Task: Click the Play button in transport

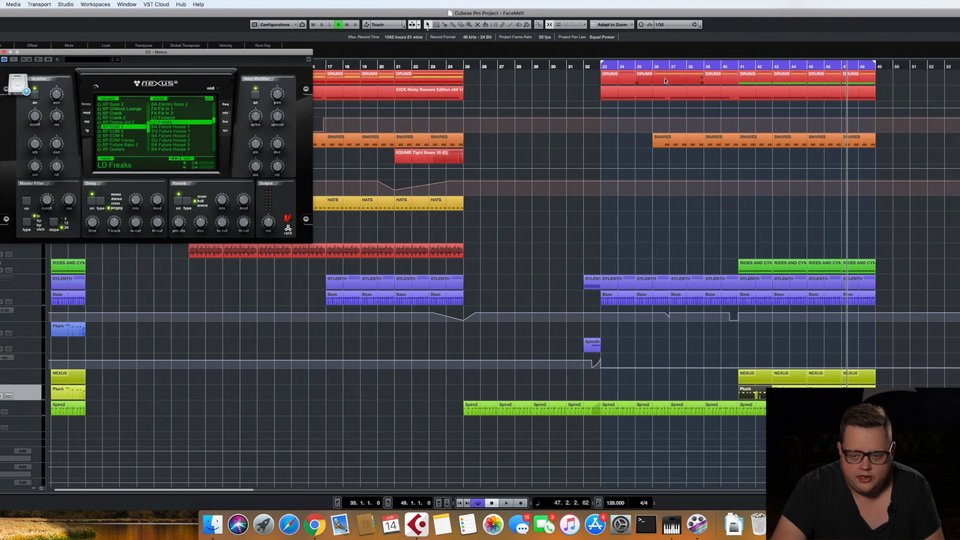Action: tap(506, 503)
